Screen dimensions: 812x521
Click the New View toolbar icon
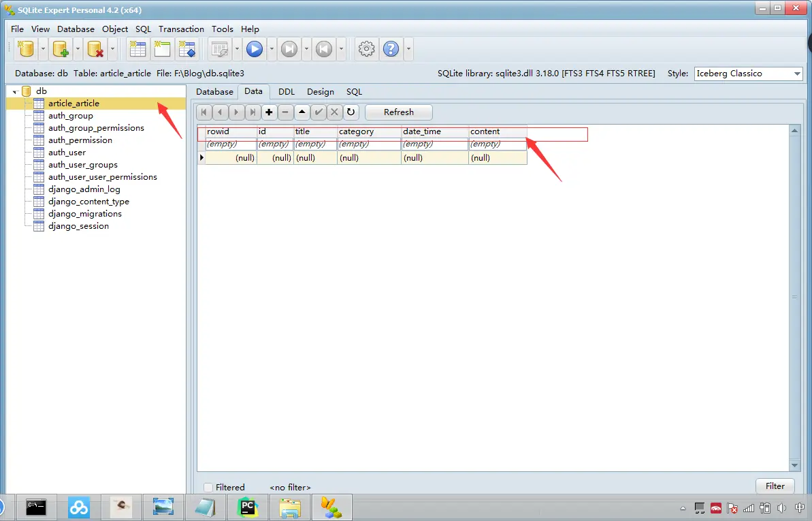(x=161, y=49)
